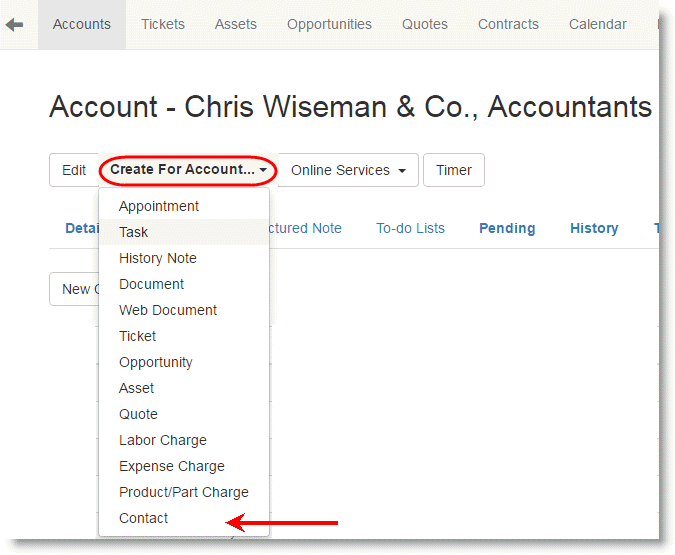Select Product/Part Charge option
675x555 pixels.
[x=184, y=492]
